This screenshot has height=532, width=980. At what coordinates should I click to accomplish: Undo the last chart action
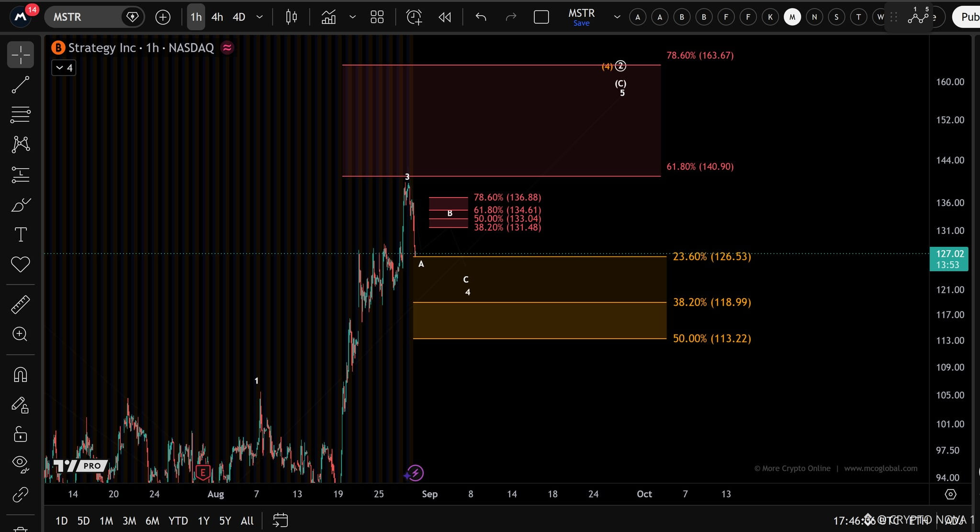pos(481,17)
